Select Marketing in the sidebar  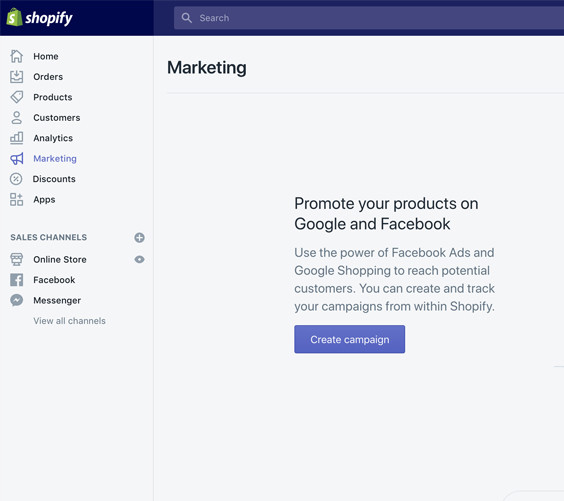(55, 159)
